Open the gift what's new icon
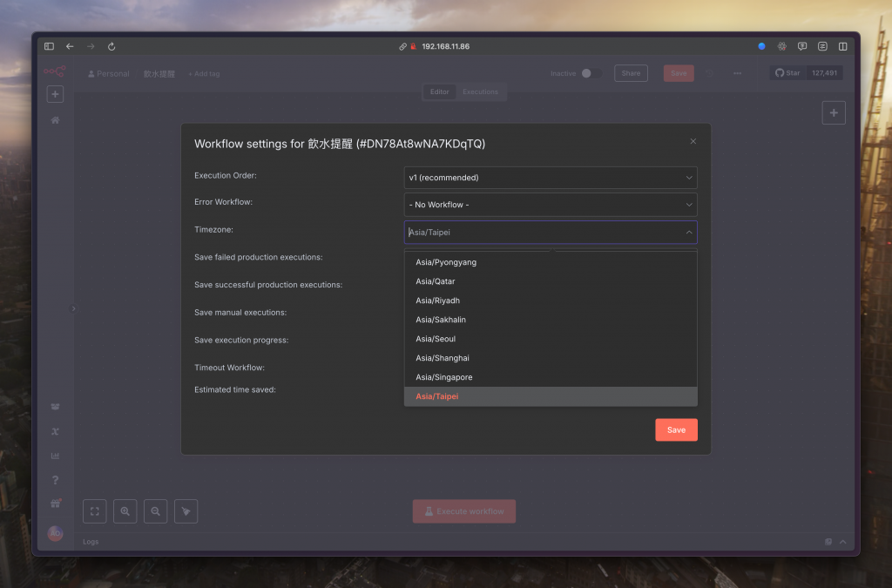892x588 pixels. point(55,504)
